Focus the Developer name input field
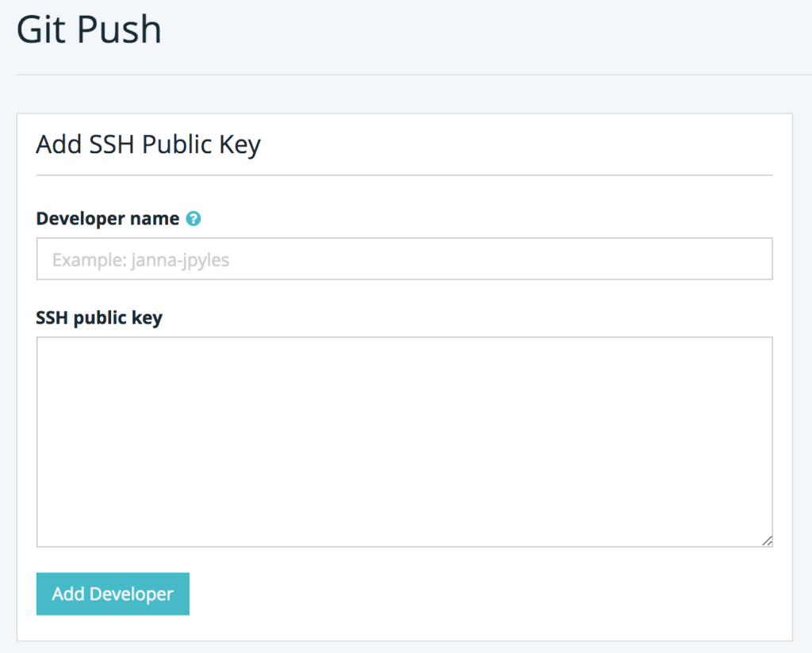This screenshot has width=812, height=653. pyautogui.click(x=404, y=259)
